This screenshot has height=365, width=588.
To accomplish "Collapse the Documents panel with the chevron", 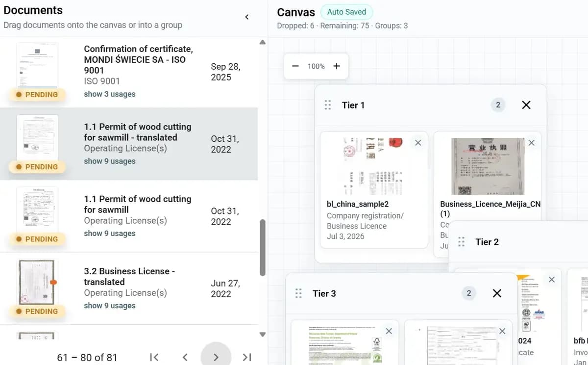I will [x=246, y=17].
